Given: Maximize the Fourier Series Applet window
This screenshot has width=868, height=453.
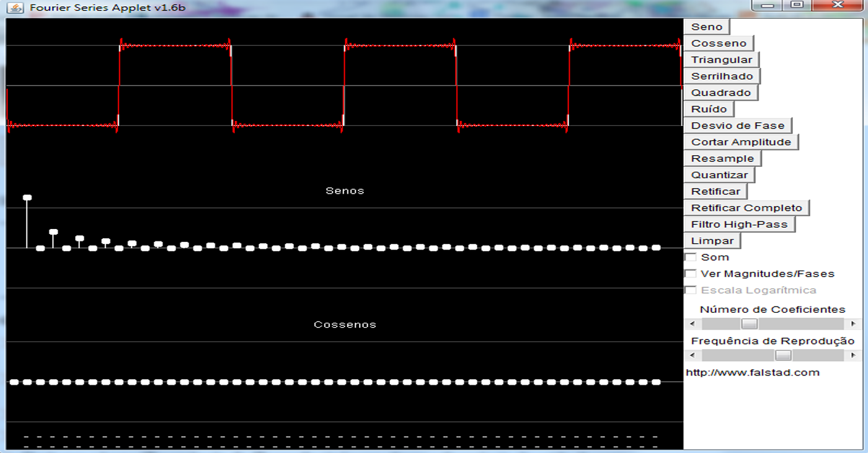Looking at the screenshot, I should click(x=797, y=5).
